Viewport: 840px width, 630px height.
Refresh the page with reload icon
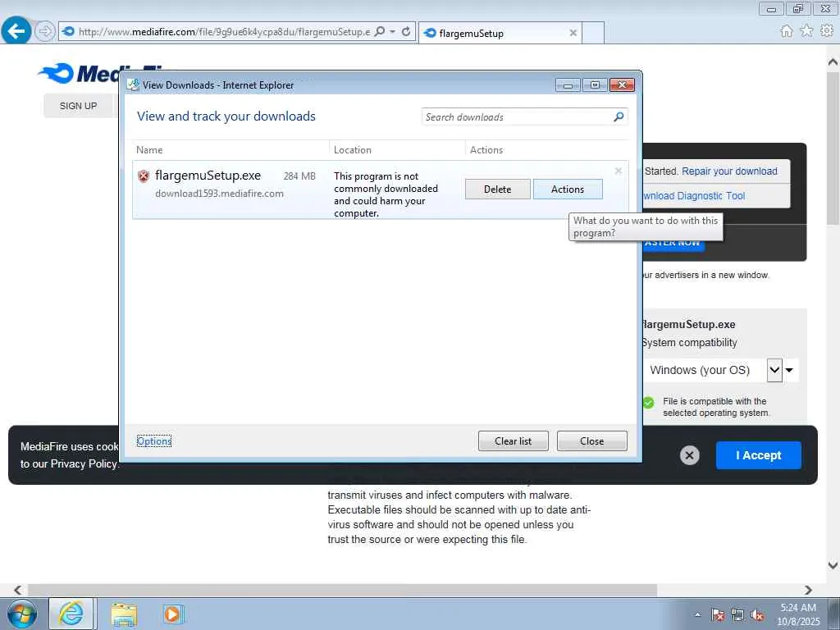click(406, 32)
